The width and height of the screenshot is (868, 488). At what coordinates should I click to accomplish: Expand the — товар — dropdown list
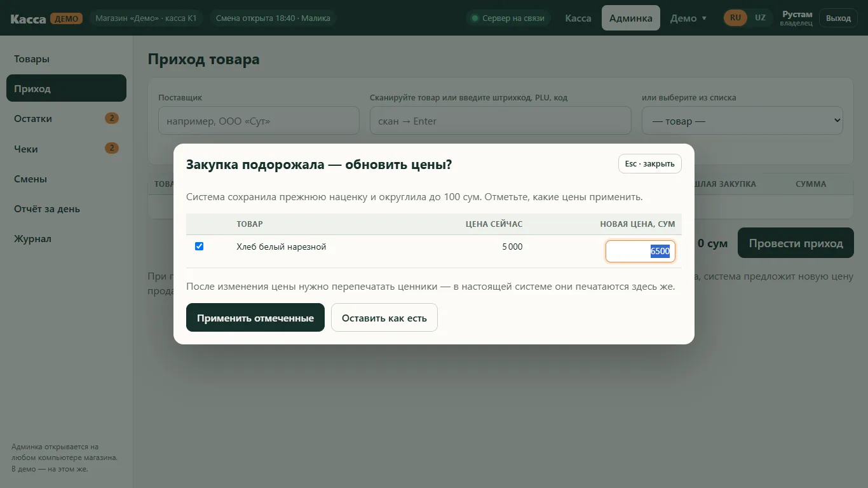(742, 121)
